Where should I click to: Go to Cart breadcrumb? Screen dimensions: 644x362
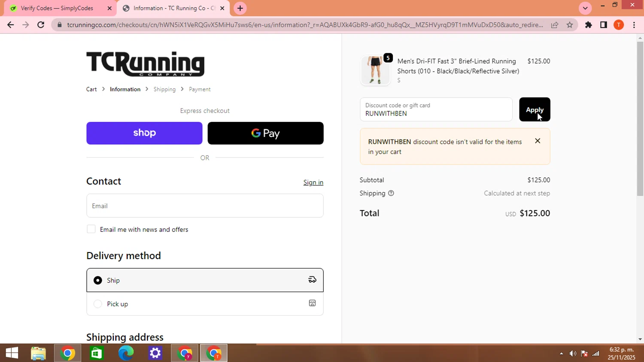tap(91, 89)
